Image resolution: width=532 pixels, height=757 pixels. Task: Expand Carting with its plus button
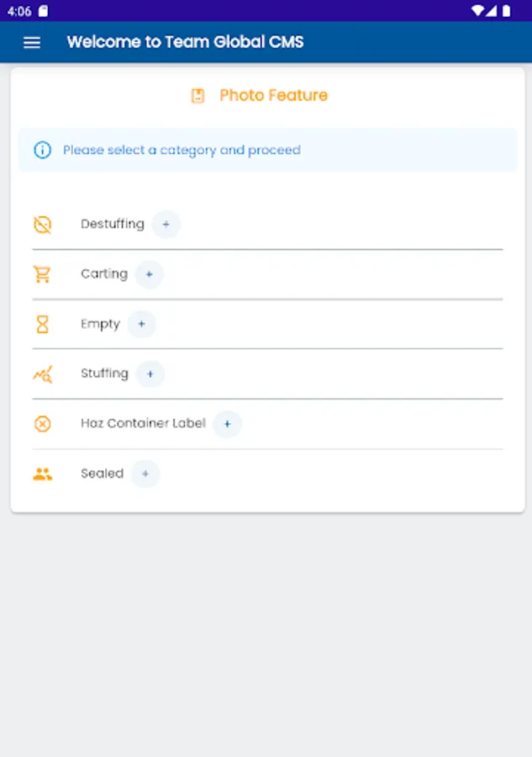[x=149, y=274]
